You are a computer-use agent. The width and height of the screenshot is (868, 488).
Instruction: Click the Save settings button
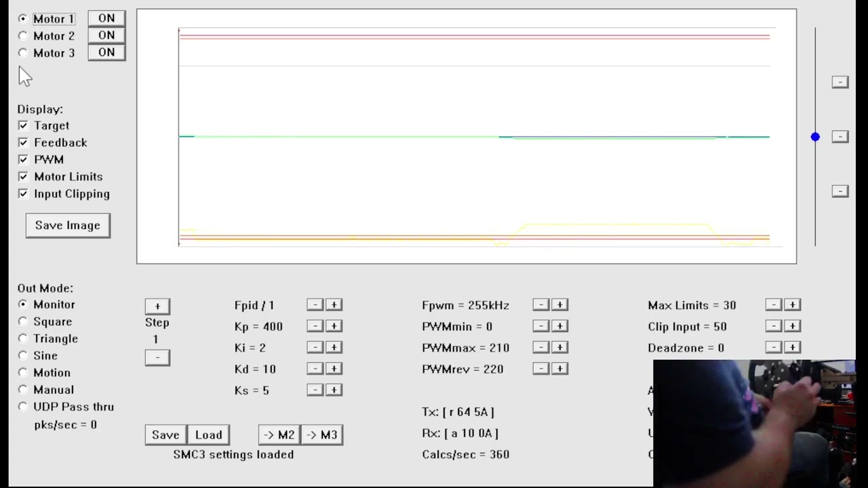tap(165, 435)
